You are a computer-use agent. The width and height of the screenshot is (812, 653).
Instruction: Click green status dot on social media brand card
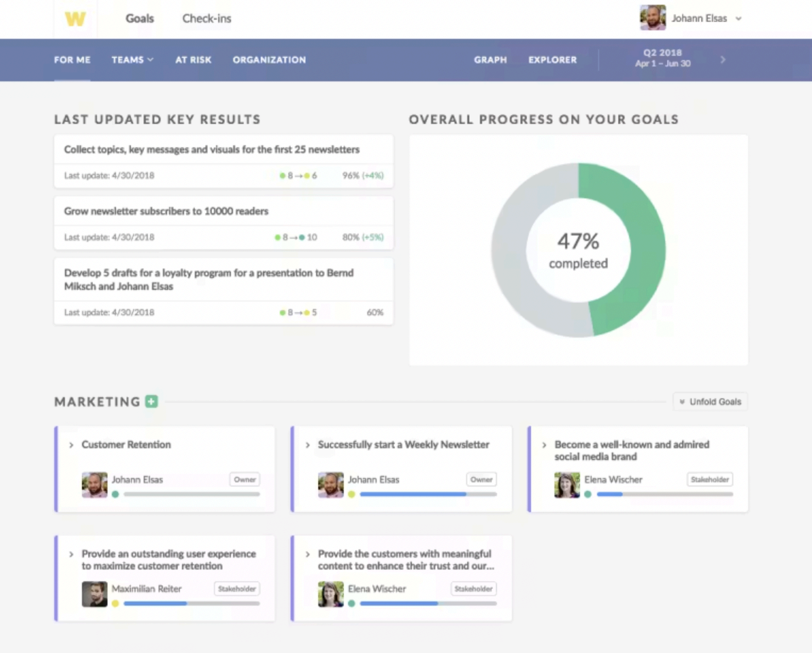tap(588, 494)
